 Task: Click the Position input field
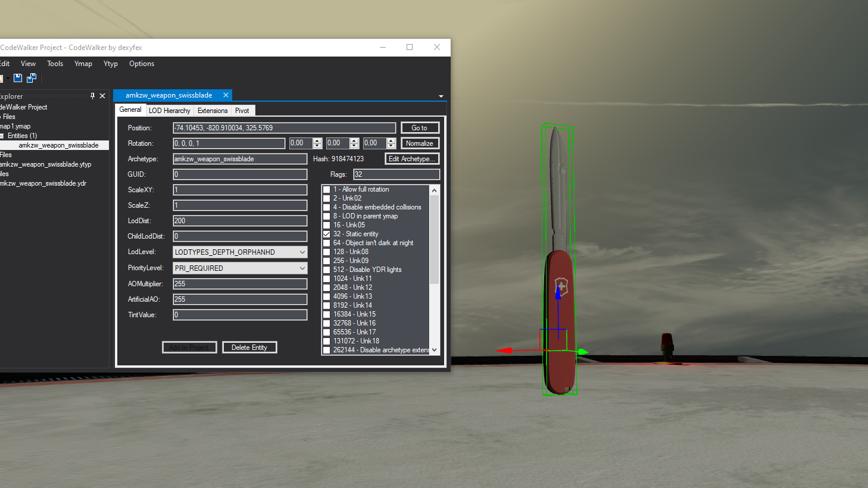[285, 128]
